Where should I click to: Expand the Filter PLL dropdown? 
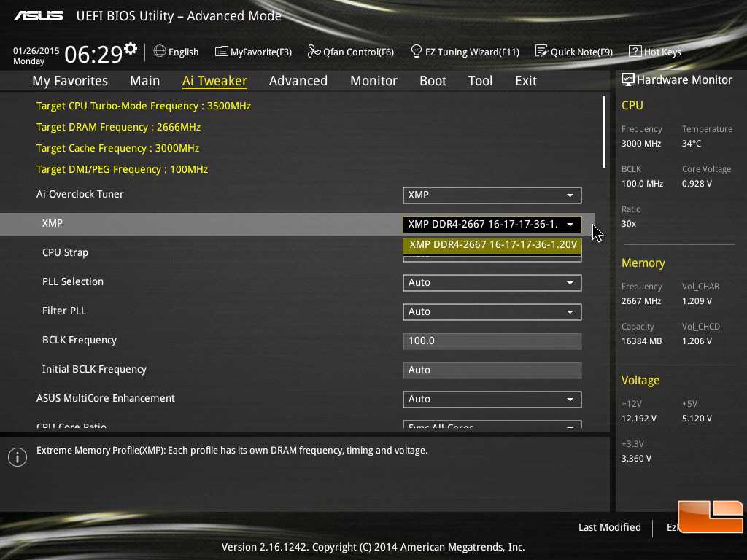pos(492,312)
